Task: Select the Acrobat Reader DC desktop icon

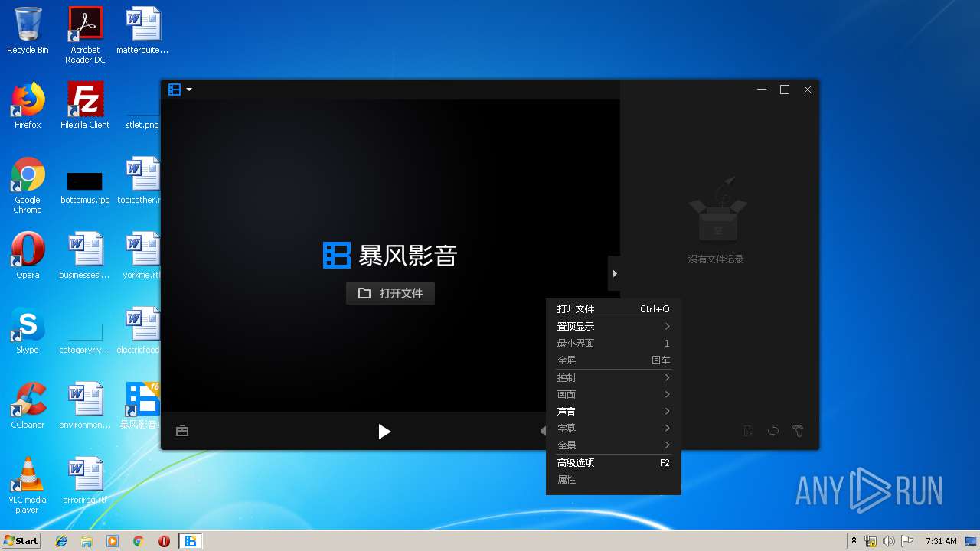Action: tap(85, 35)
